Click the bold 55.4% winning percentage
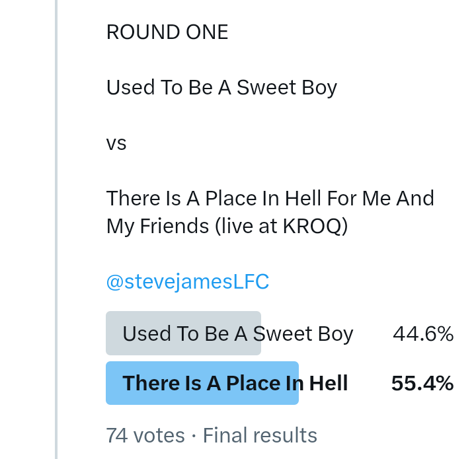 (422, 384)
